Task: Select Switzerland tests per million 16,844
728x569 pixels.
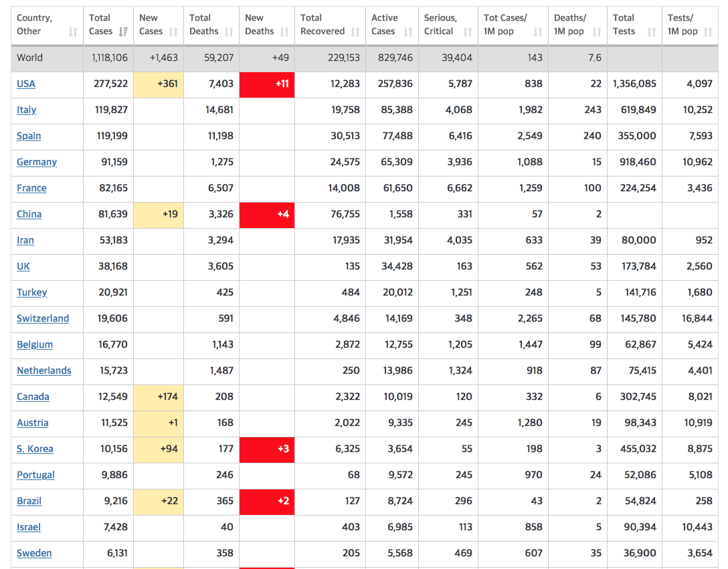Action: (697, 318)
